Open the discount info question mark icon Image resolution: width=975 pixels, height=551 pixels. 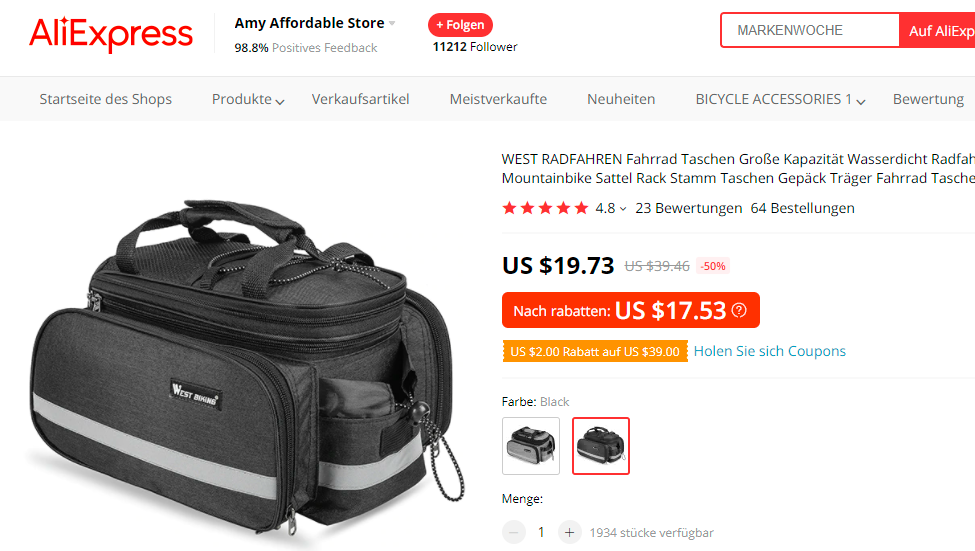pos(739,310)
